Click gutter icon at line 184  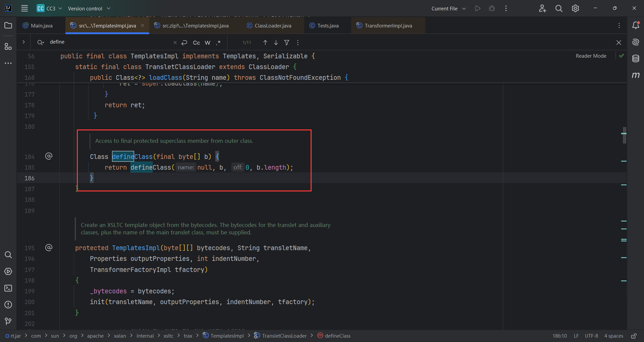[49, 156]
